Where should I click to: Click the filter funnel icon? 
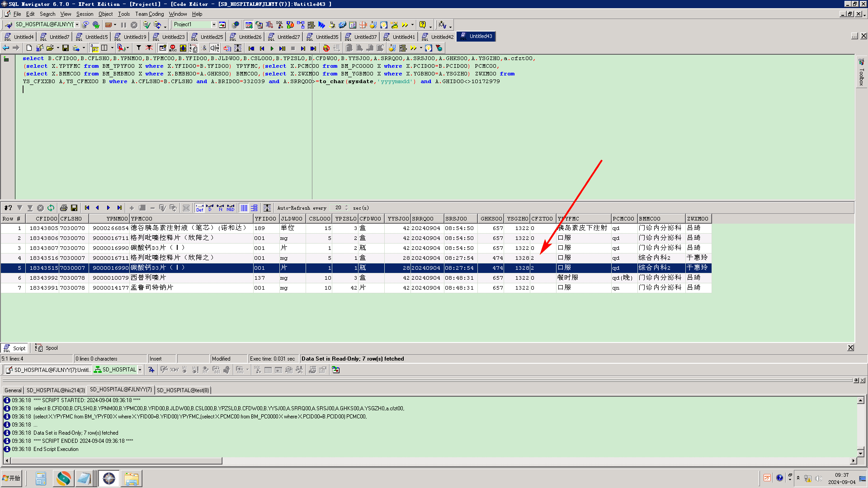click(139, 48)
